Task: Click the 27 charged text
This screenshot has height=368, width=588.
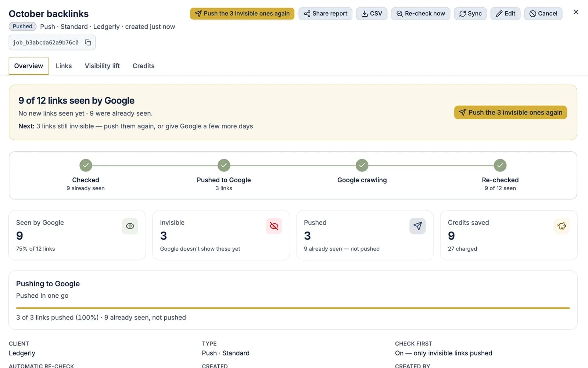Action: 462,249
